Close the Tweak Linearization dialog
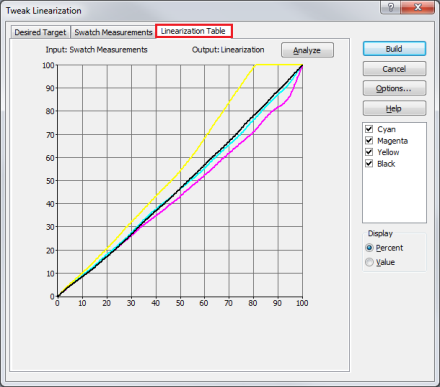 418,7
